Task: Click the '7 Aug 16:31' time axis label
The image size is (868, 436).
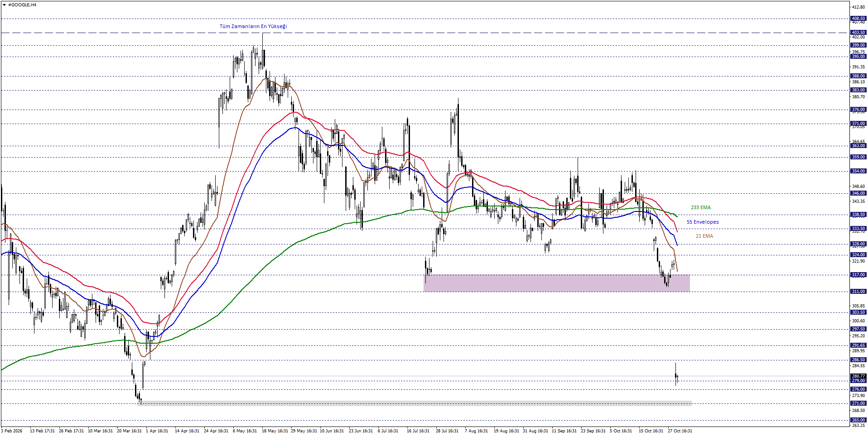Action: click(476, 431)
